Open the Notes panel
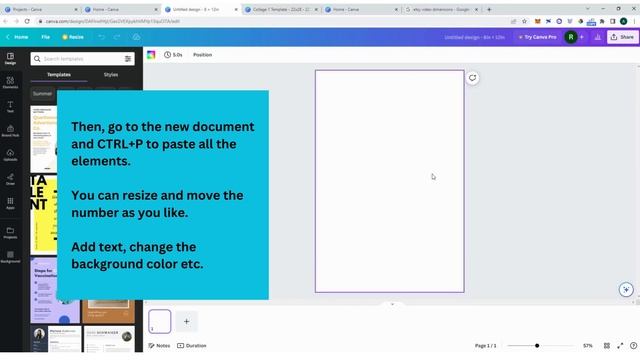The height and width of the screenshot is (360, 640). pyautogui.click(x=159, y=346)
